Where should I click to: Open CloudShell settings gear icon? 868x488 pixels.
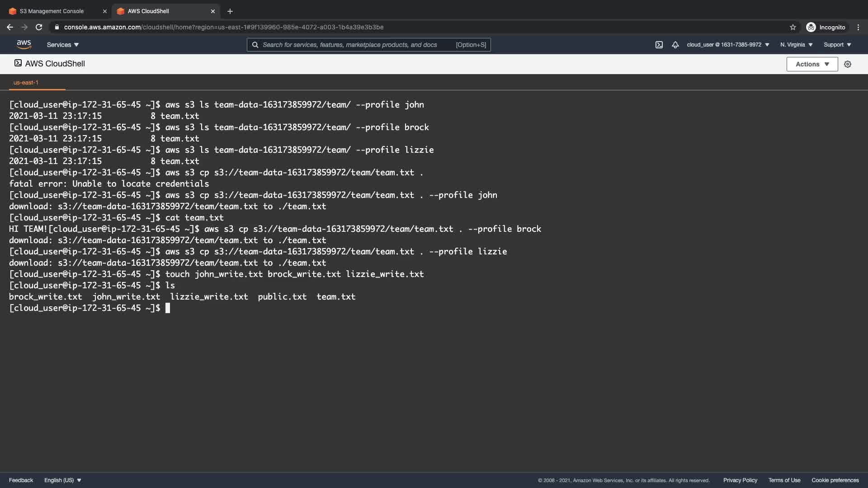[848, 64]
